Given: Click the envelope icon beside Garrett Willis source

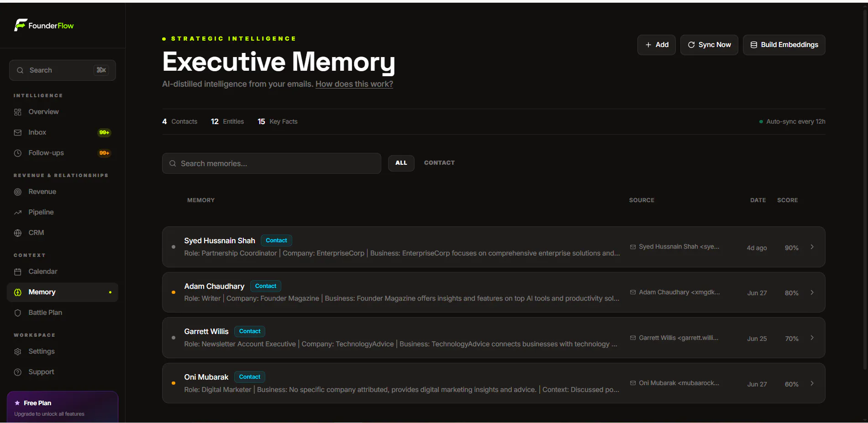Looking at the screenshot, I should 633,338.
